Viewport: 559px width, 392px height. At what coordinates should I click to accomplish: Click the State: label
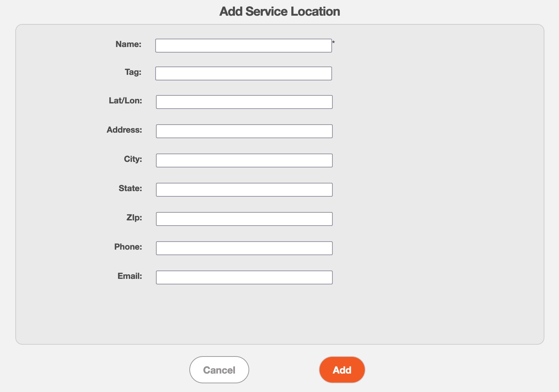(131, 188)
